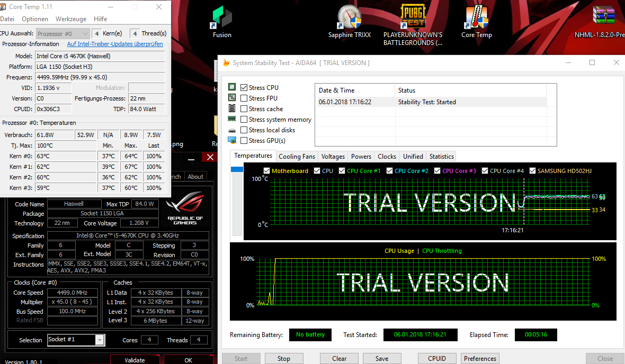Click the Stress CPU chip icon

click(x=232, y=87)
